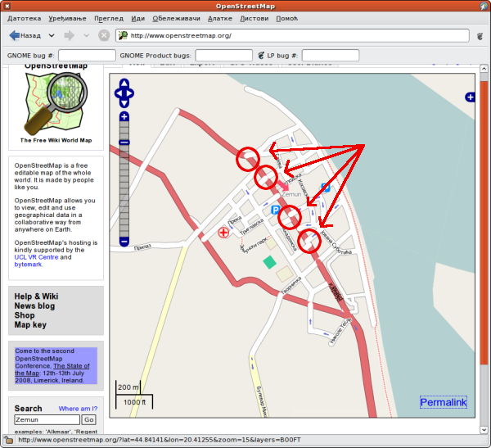The width and height of the screenshot is (491, 448).
Task: Go back with the Назад button
Action: pos(25,35)
